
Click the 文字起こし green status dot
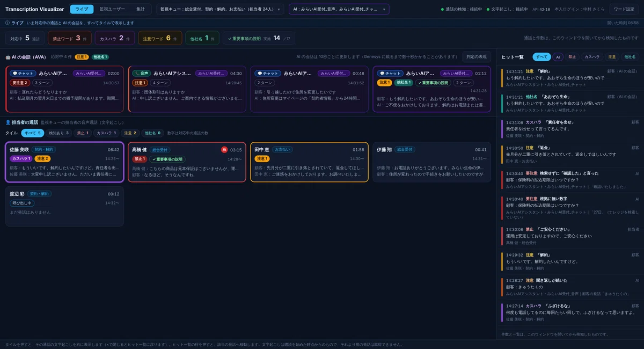488,9
